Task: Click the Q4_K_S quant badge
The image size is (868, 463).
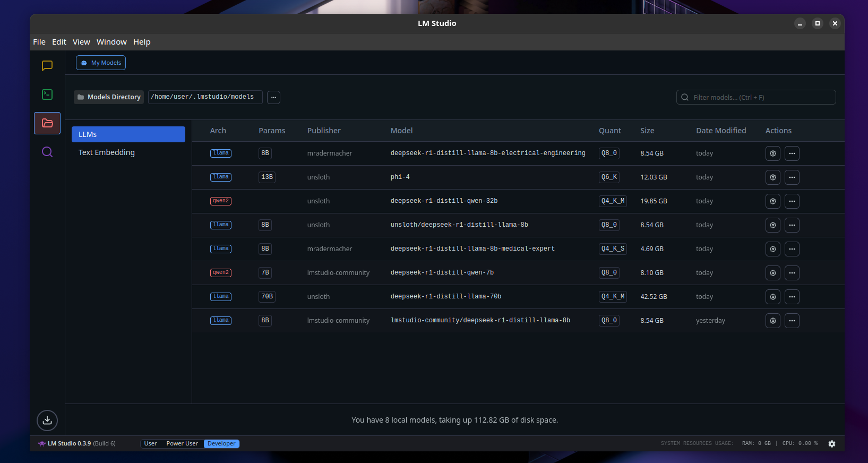Action: click(x=613, y=248)
